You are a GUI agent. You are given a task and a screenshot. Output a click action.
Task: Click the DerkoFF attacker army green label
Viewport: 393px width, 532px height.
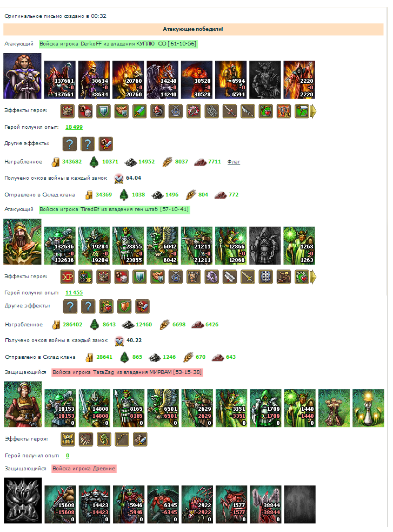click(118, 44)
